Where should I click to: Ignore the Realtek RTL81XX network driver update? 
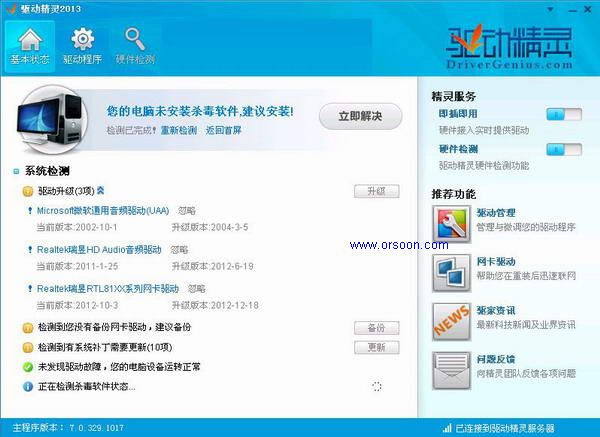[x=196, y=289]
